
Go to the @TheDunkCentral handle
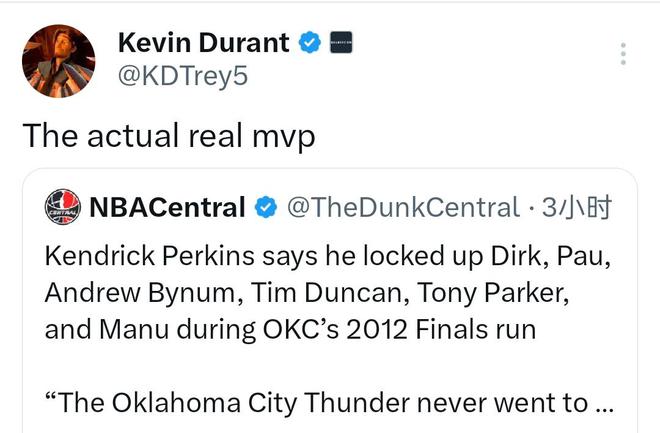(403, 208)
